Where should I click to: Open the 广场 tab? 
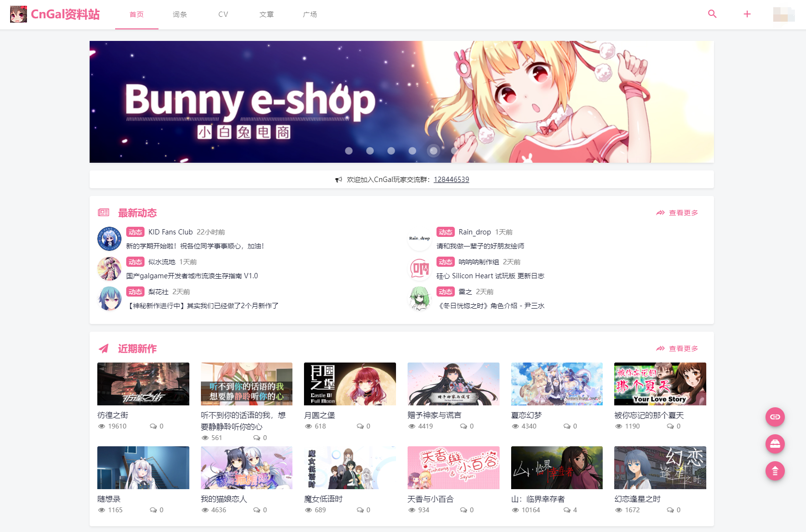310,14
